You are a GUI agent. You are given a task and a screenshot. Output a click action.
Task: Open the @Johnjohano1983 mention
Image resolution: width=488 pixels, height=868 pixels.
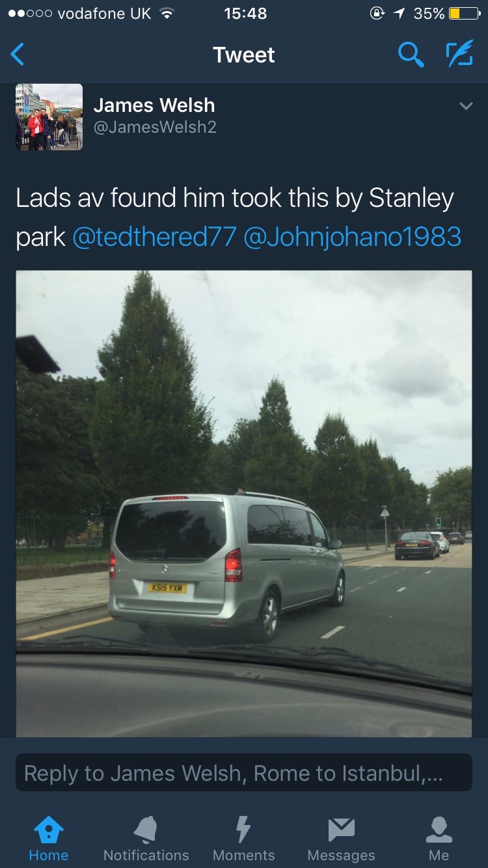pos(352,237)
